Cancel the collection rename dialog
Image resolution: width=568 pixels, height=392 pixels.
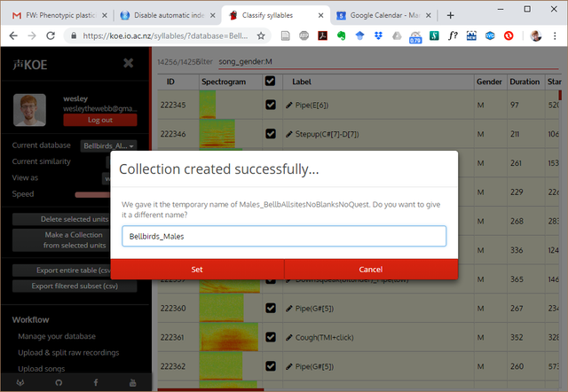click(371, 270)
